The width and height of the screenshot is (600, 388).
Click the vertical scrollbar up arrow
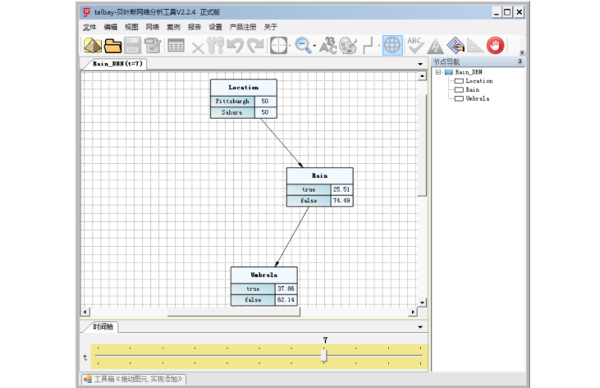(422, 76)
